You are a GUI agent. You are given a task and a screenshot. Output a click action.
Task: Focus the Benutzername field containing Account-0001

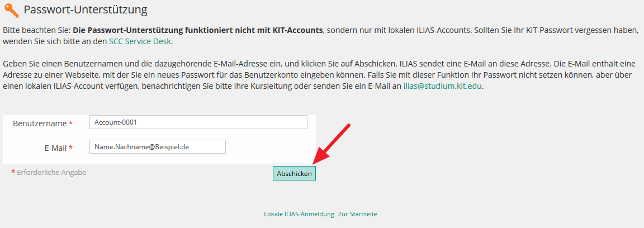pos(198,122)
